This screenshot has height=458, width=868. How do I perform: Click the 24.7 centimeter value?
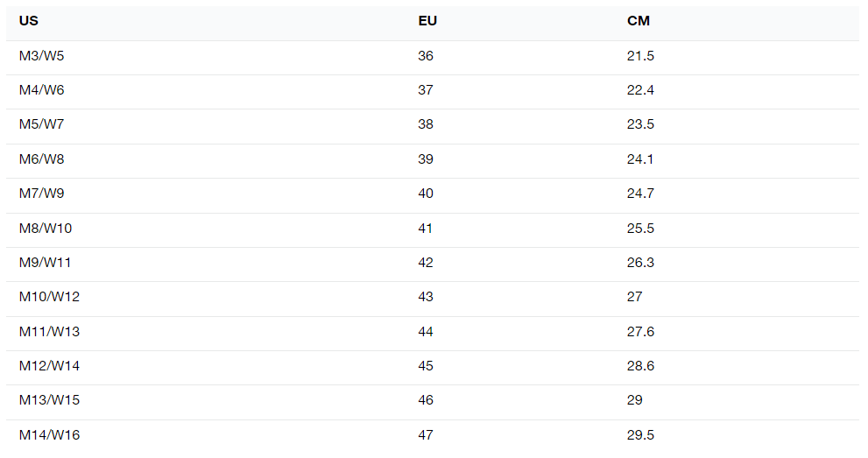(640, 194)
